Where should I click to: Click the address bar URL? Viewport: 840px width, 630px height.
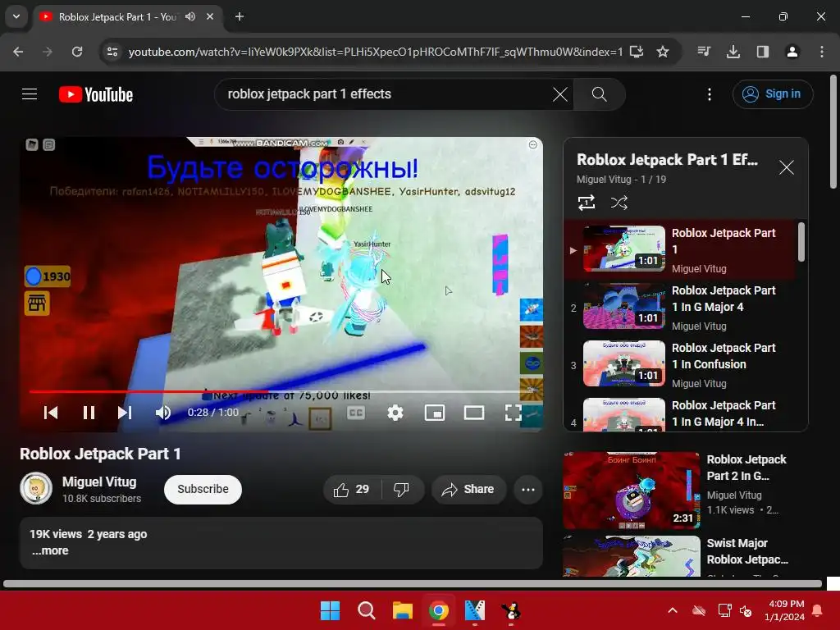pos(376,52)
